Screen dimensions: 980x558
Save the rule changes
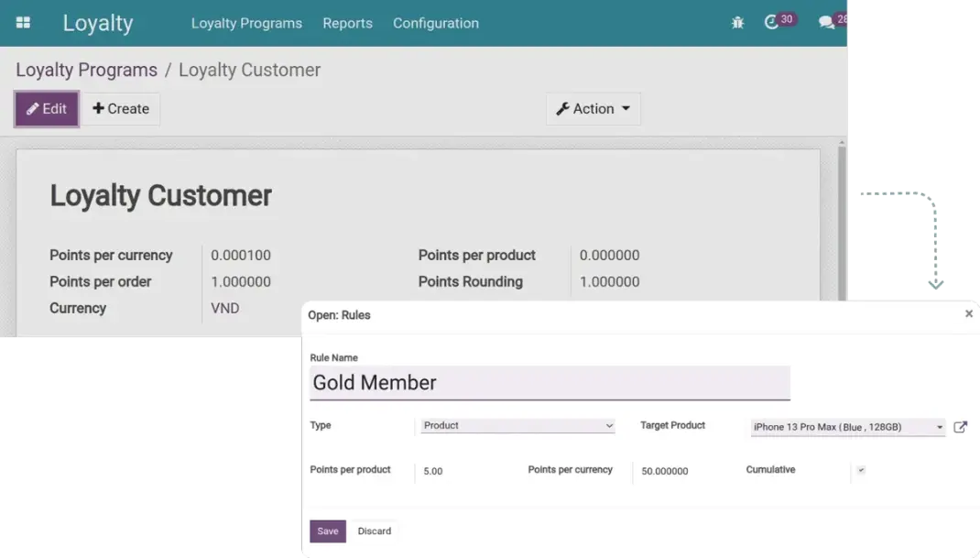[328, 531]
